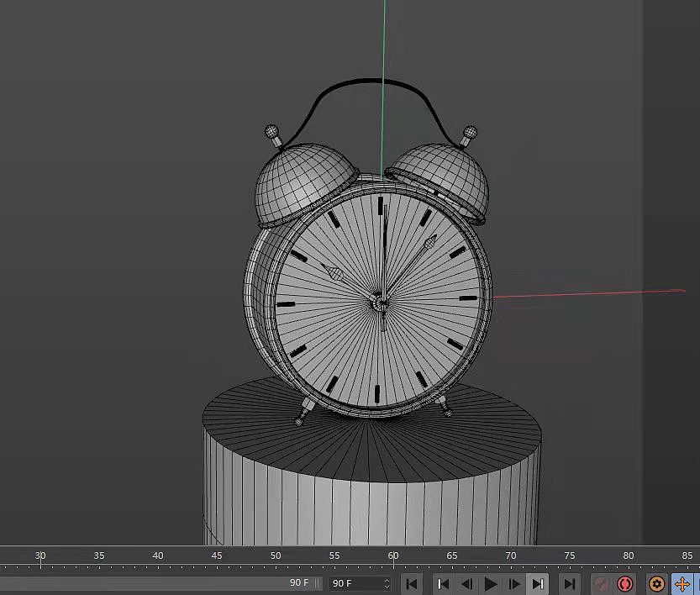This screenshot has width=700, height=595.
Task: Go to the end of the animation
Action: (x=570, y=584)
